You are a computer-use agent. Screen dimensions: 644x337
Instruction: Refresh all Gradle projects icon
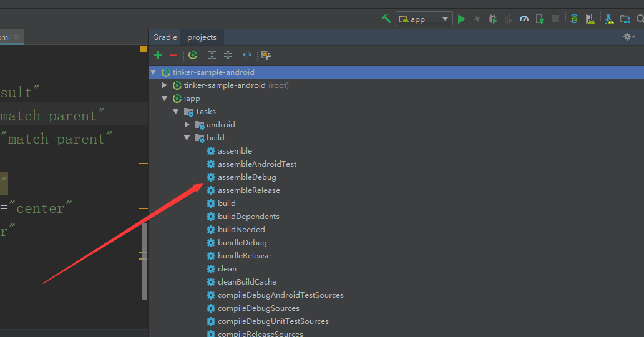coord(193,55)
